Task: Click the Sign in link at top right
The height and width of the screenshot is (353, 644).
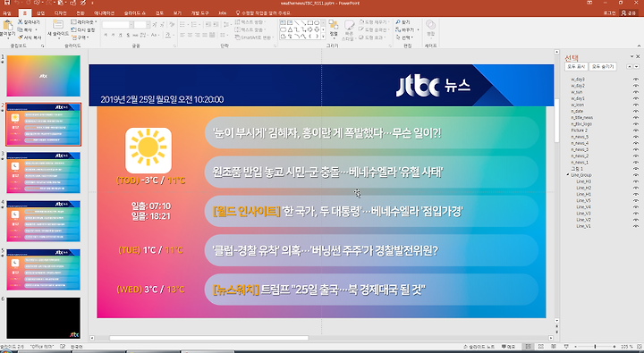Action: 609,13
